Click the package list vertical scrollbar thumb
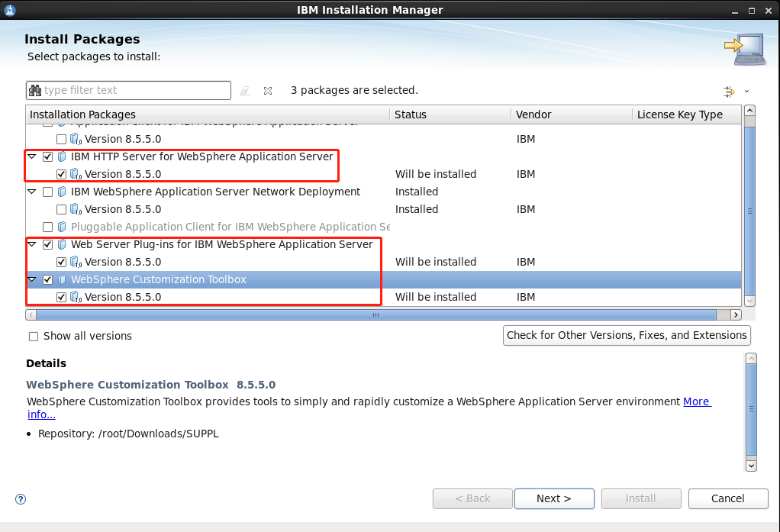780x532 pixels. click(x=750, y=211)
